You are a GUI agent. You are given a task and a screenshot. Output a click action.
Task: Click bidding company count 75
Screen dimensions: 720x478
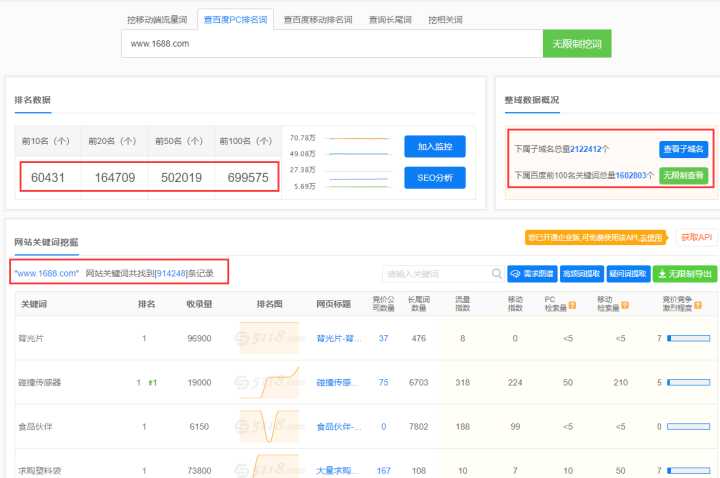pyautogui.click(x=383, y=382)
